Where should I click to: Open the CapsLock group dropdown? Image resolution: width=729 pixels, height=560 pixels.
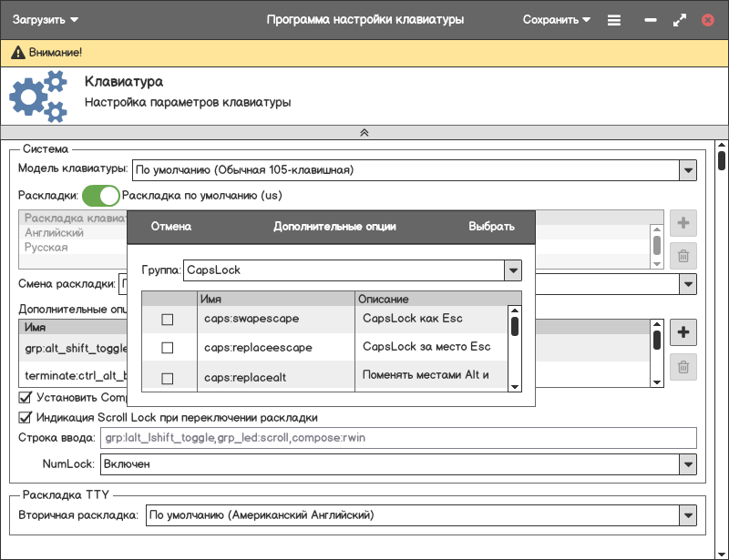513,270
